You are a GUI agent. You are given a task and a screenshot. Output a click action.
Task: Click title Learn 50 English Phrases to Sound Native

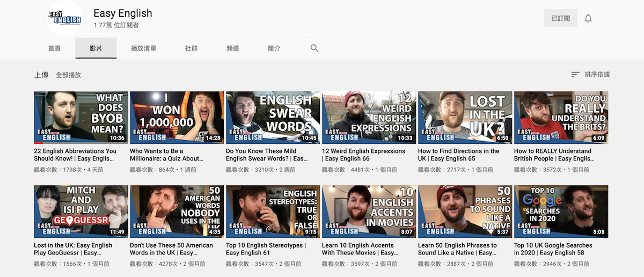[x=458, y=249]
